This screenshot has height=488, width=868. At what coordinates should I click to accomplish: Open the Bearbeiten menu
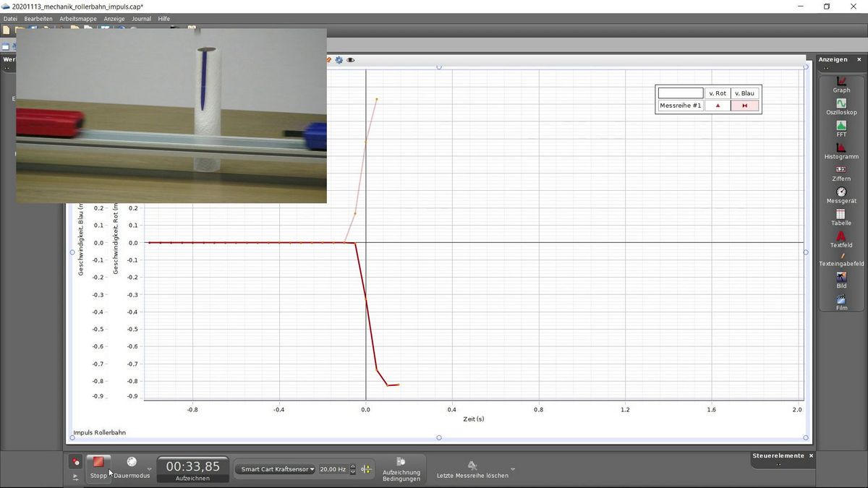(x=38, y=19)
